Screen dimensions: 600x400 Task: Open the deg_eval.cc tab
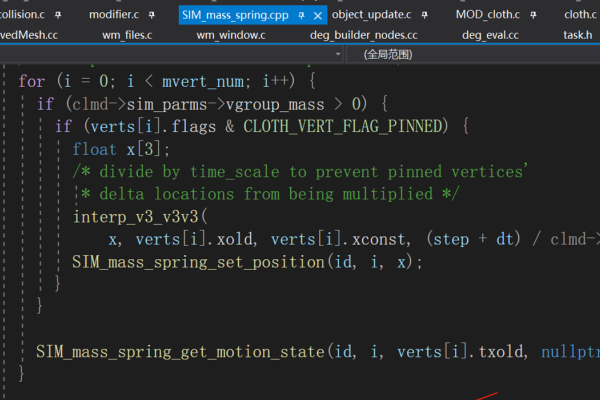click(x=490, y=34)
